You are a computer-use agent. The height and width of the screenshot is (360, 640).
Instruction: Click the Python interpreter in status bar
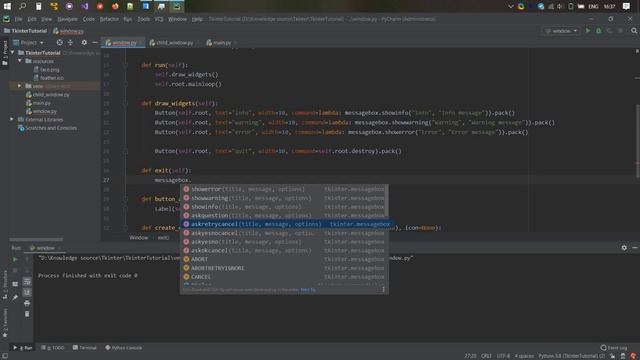click(571, 356)
